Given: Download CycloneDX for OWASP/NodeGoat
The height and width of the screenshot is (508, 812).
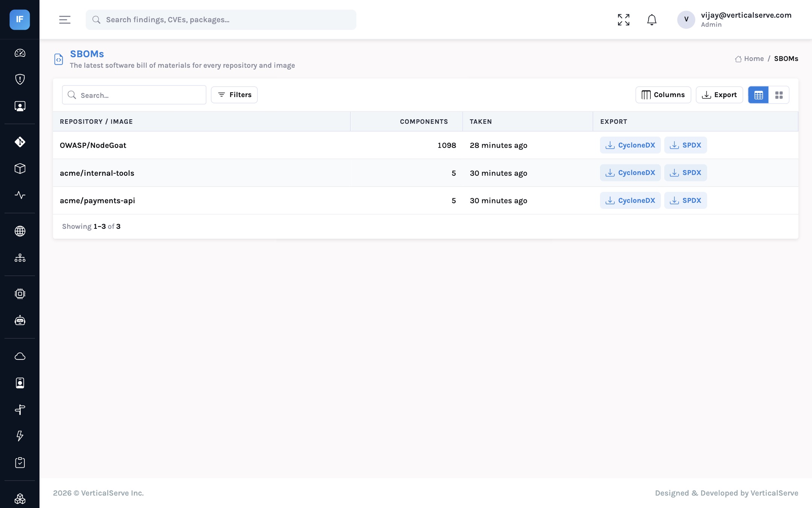Looking at the screenshot, I should pos(630,145).
